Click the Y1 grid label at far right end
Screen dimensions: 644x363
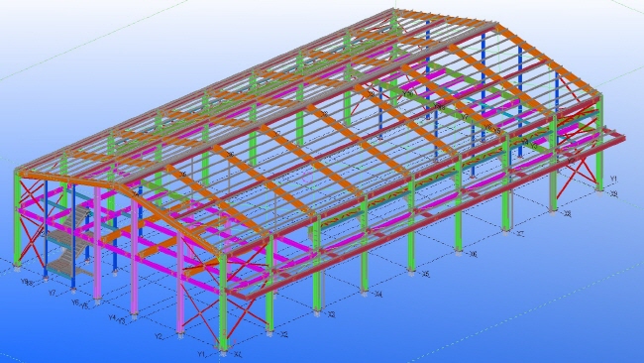(613, 179)
